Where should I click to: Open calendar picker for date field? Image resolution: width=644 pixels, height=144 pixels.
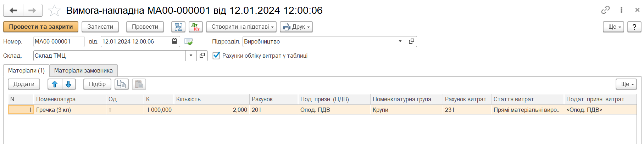(174, 41)
